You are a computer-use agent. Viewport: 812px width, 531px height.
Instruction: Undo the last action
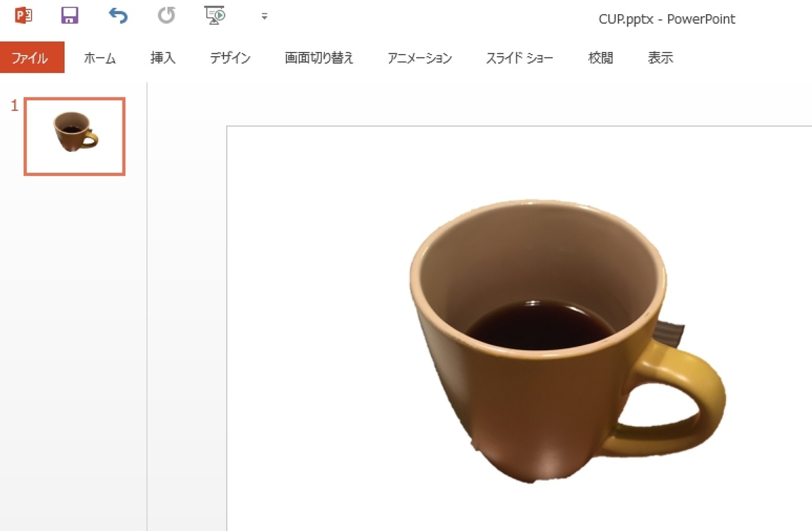pyautogui.click(x=118, y=16)
